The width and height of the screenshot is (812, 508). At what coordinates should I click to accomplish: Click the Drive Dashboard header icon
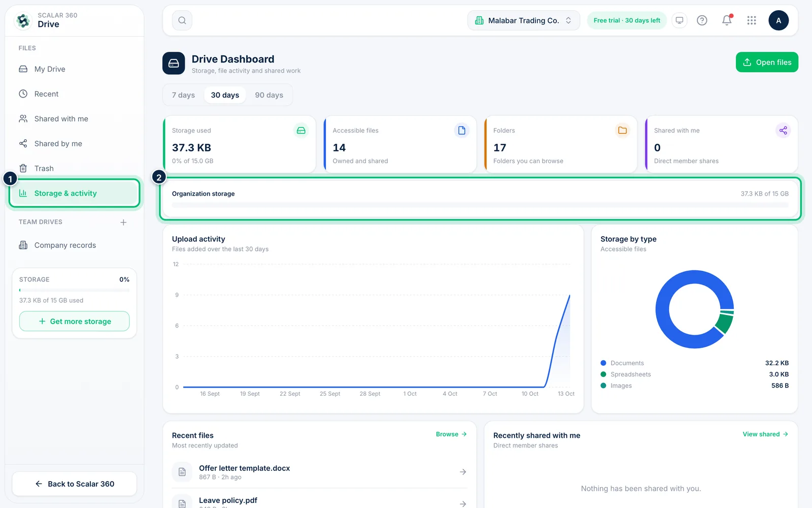(174, 63)
